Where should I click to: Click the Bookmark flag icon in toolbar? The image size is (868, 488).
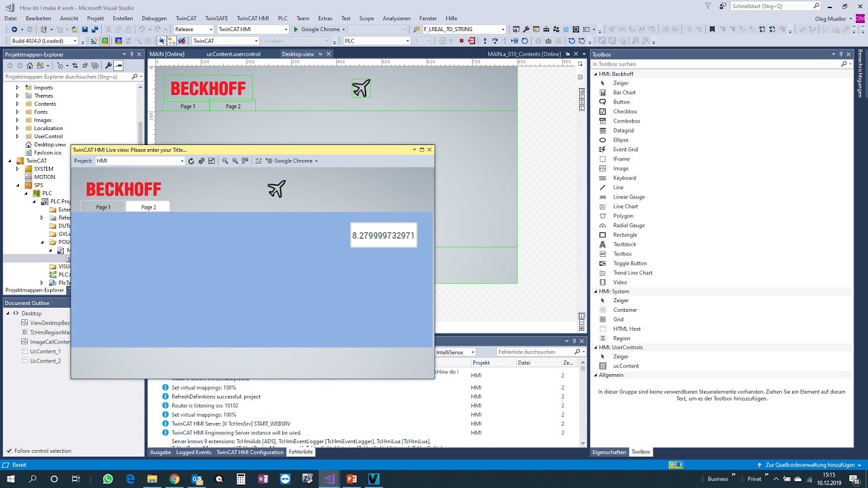(x=712, y=30)
